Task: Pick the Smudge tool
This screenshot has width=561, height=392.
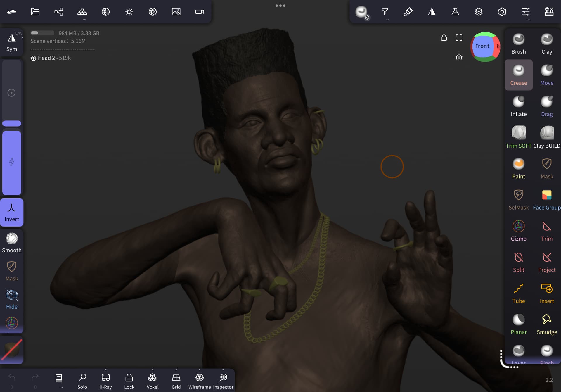Action: [x=546, y=324]
